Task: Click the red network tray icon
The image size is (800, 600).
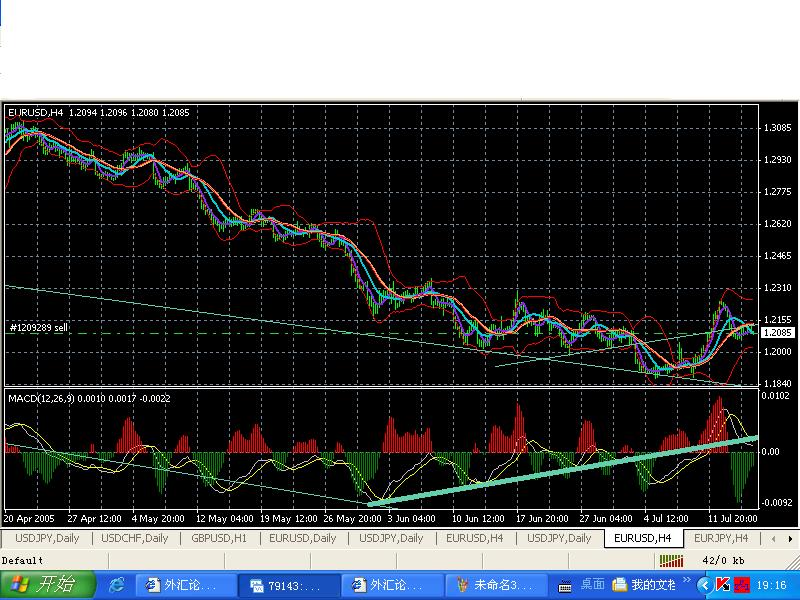Action: (742, 585)
